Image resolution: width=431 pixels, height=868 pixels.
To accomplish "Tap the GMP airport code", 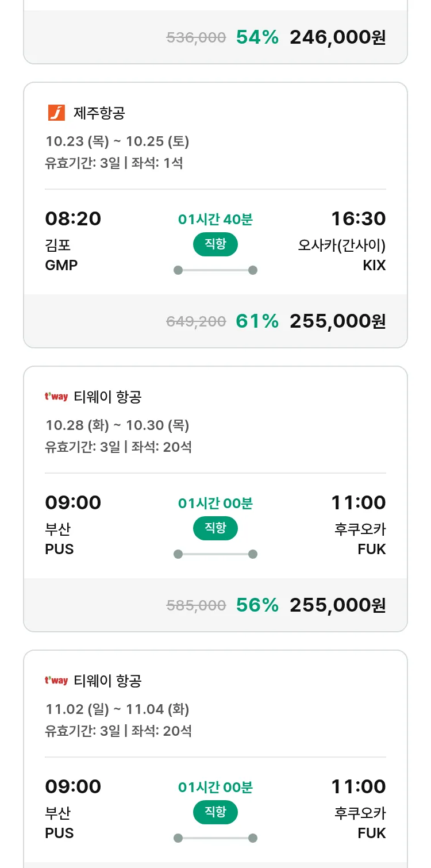I will [x=61, y=266].
